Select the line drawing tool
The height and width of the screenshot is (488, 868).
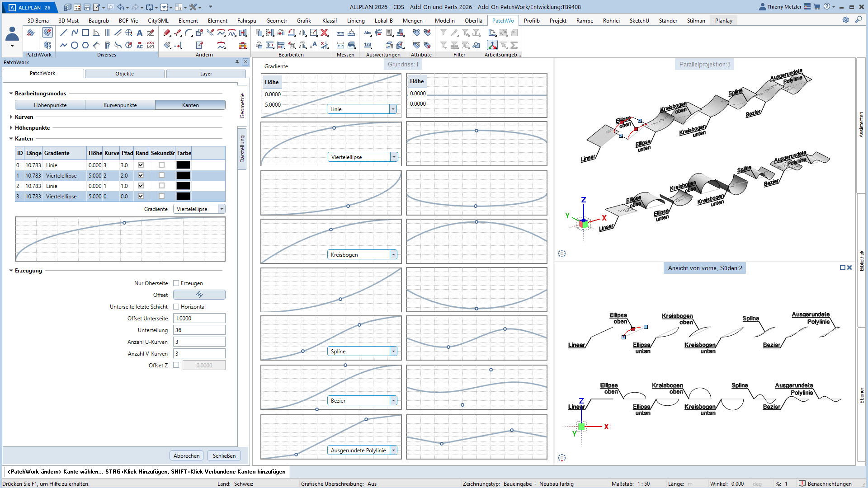[64, 33]
